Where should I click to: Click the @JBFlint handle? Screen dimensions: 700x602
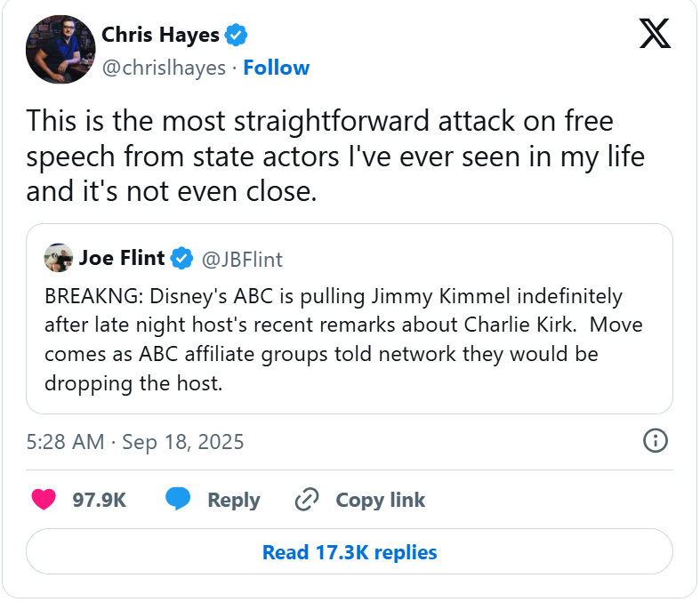coord(243,259)
